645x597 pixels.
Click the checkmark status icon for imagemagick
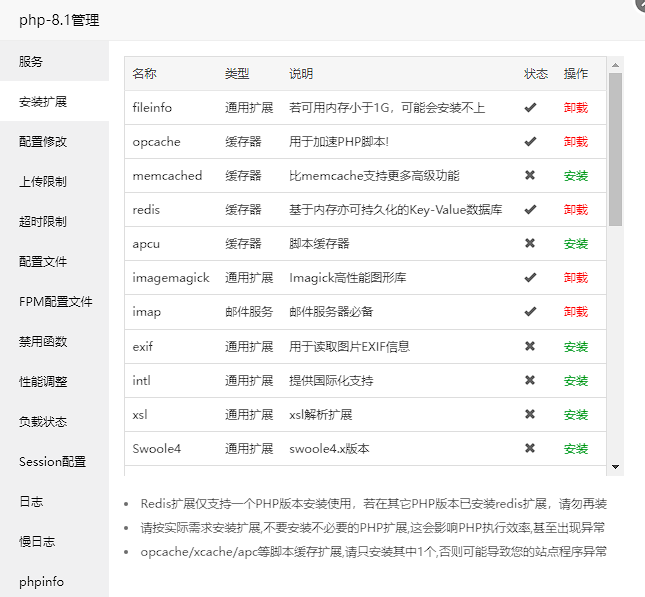[x=530, y=277]
